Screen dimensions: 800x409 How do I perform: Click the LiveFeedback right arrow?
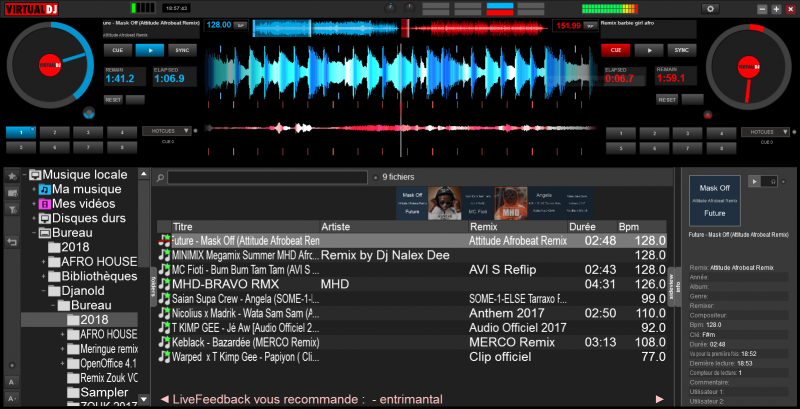click(660, 399)
